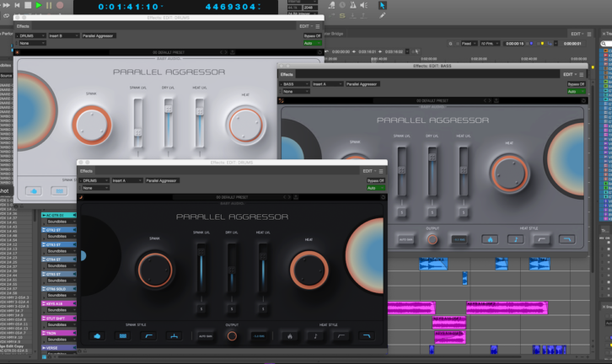The image size is (612, 364).
Task: Click the yellow S solo icon in the top toolbar
Action: click(x=342, y=16)
